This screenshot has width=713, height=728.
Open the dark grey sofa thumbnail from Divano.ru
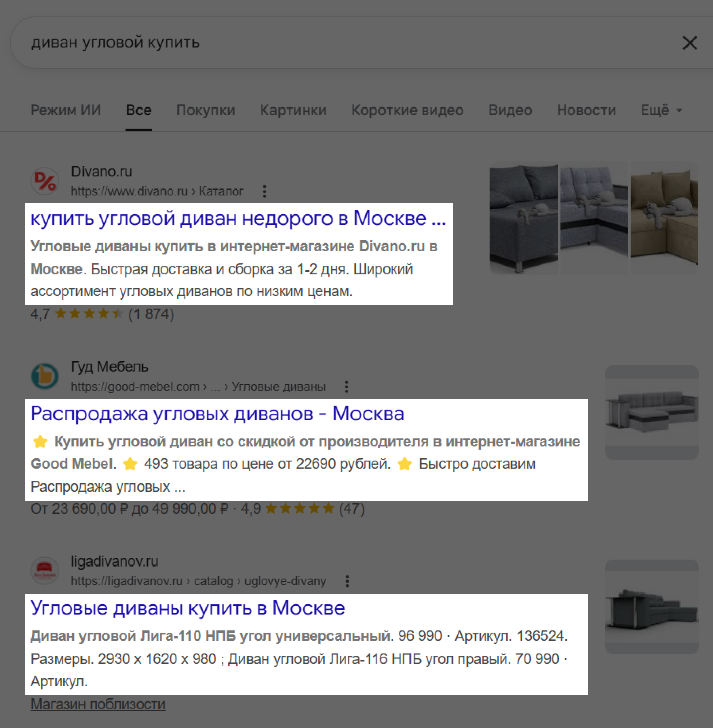click(x=524, y=218)
